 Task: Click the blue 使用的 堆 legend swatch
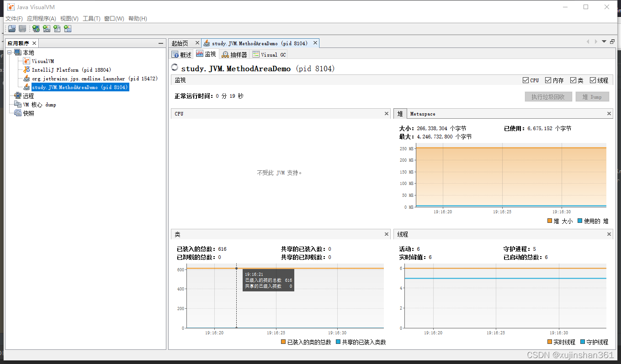coord(580,221)
